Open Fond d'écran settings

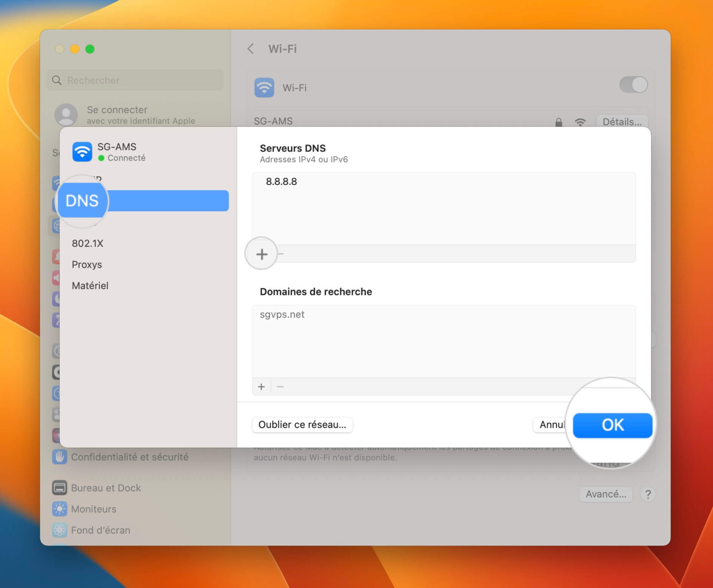[x=100, y=530]
